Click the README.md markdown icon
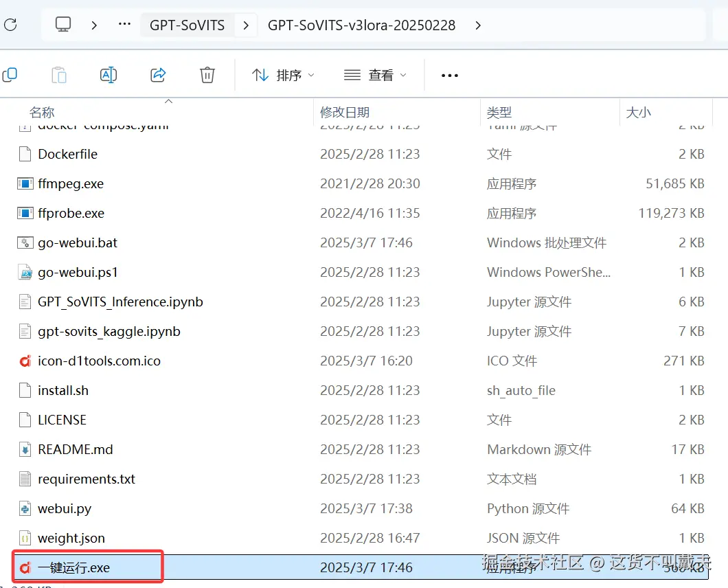This screenshot has height=588, width=728. click(x=25, y=449)
